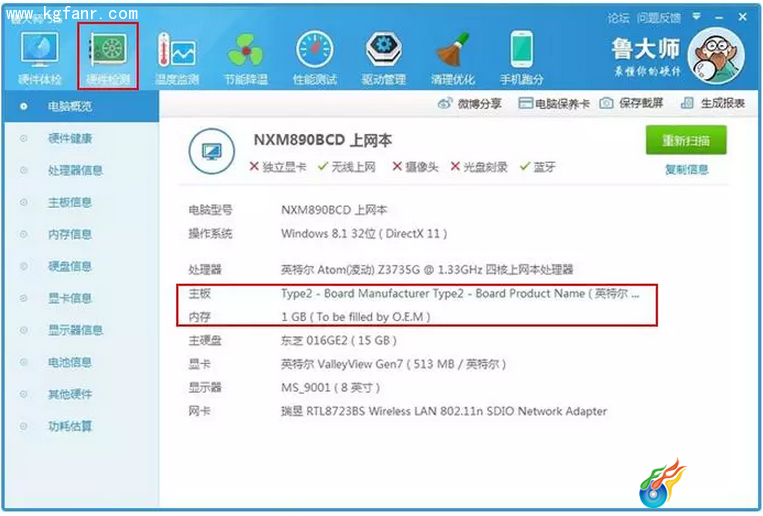Click the 蓝牙 feature indicator
Viewport: 763px width, 516px height.
point(538,167)
